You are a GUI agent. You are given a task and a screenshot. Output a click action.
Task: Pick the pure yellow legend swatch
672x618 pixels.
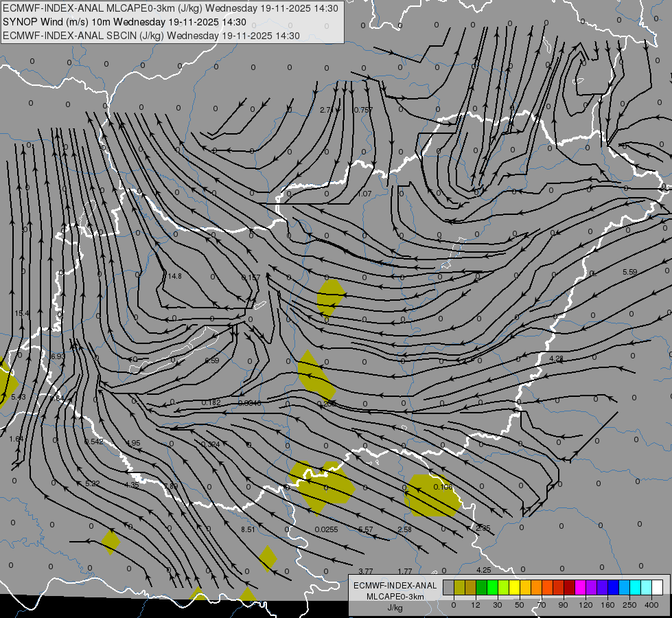[x=515, y=587]
